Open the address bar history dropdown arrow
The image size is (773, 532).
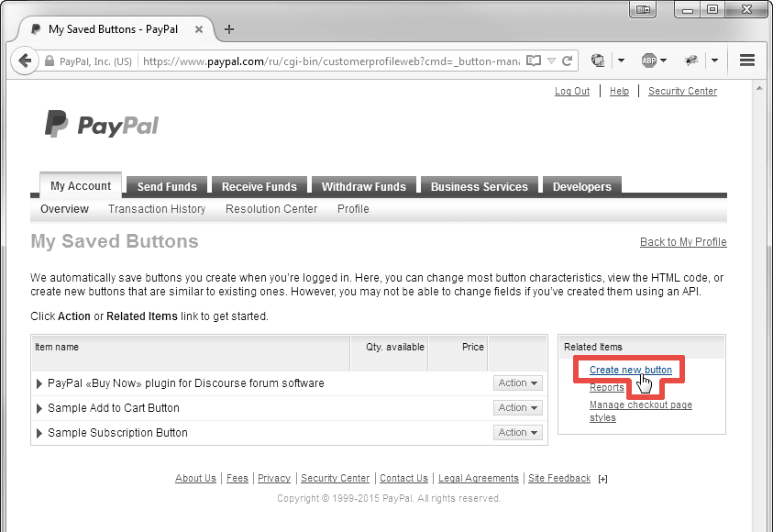coord(552,61)
